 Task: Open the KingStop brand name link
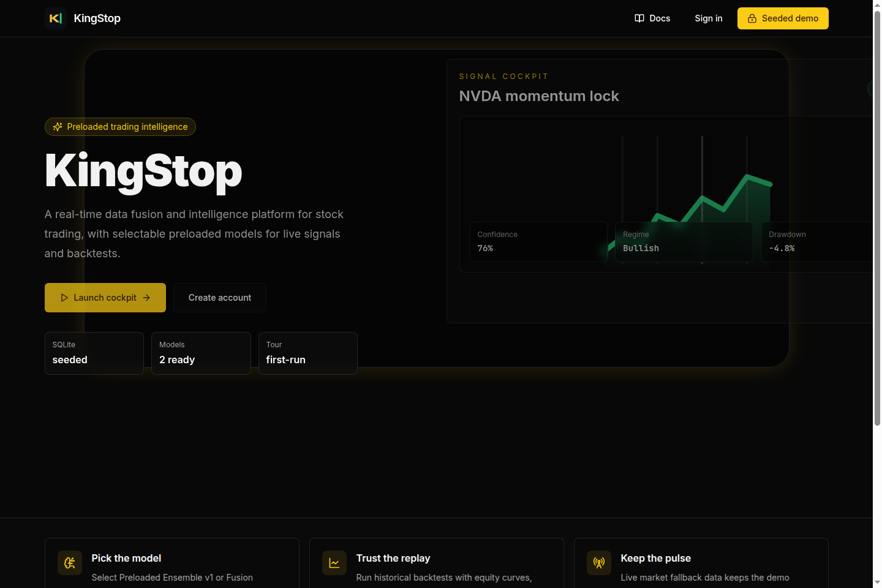point(97,18)
